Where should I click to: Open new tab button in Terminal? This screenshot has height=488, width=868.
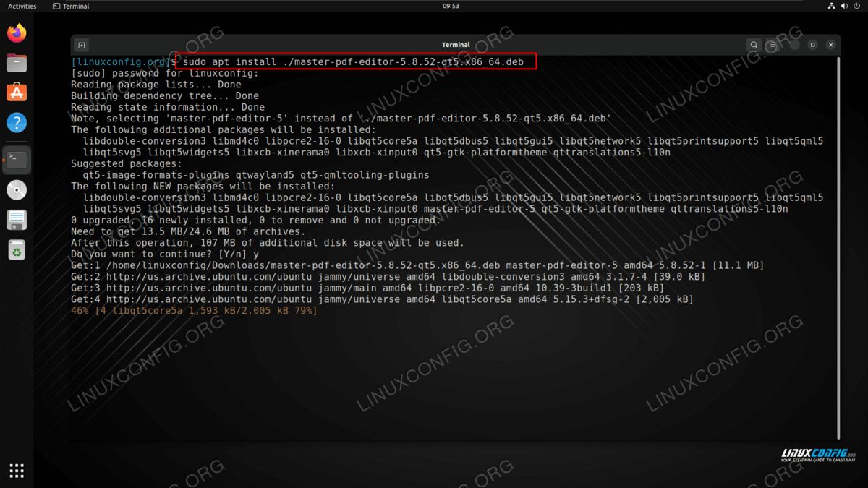click(x=82, y=45)
